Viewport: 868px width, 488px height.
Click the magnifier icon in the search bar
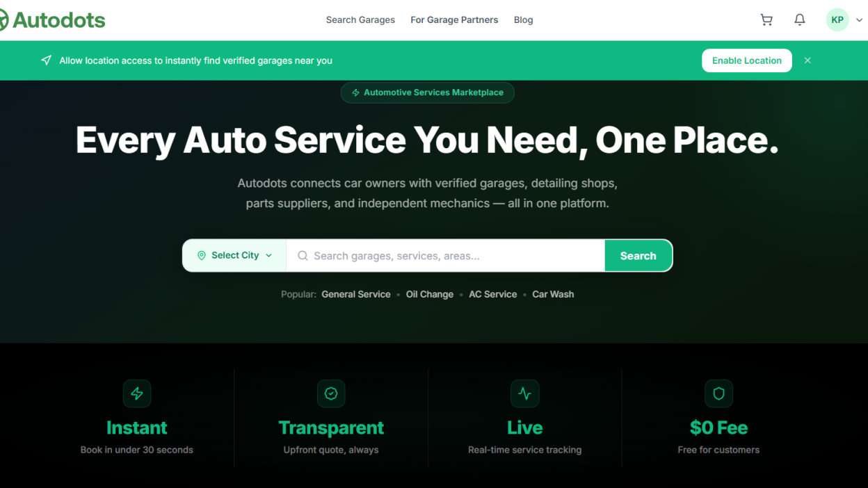(x=303, y=256)
